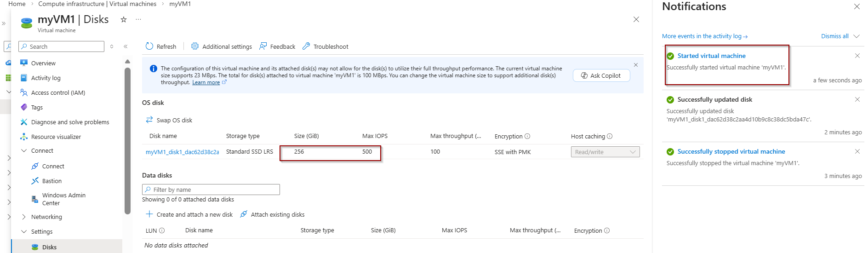Click the sidebar scrollbar thumb
The height and width of the screenshot is (253, 868).
click(x=127, y=140)
